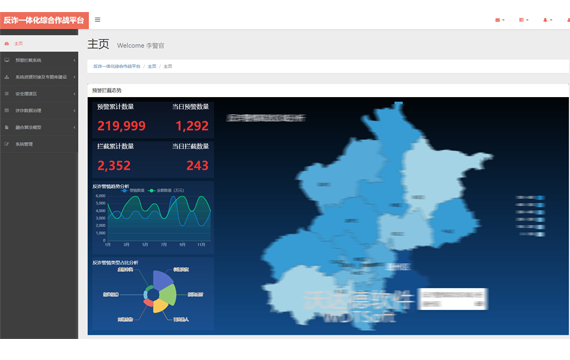Open the bell notifications icon in header

coord(545,20)
